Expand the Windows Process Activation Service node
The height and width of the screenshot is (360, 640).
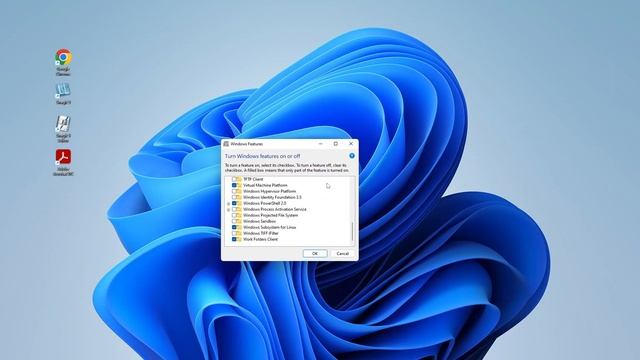click(x=229, y=209)
